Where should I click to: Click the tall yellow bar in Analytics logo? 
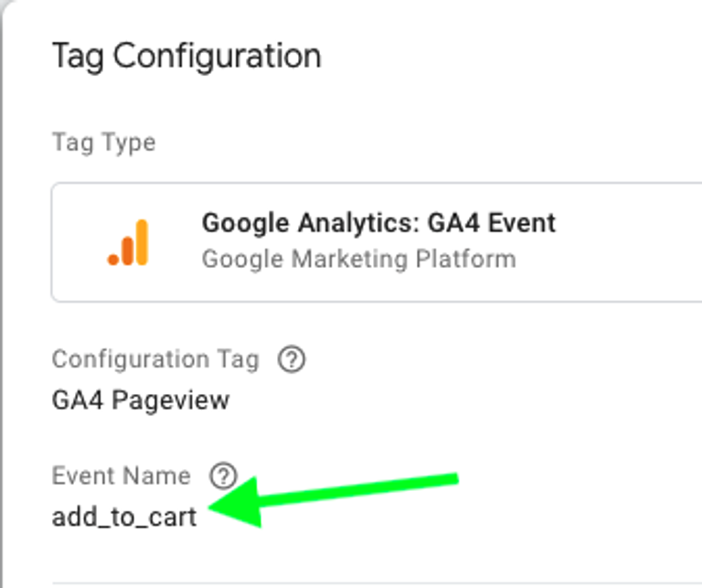coord(142,242)
